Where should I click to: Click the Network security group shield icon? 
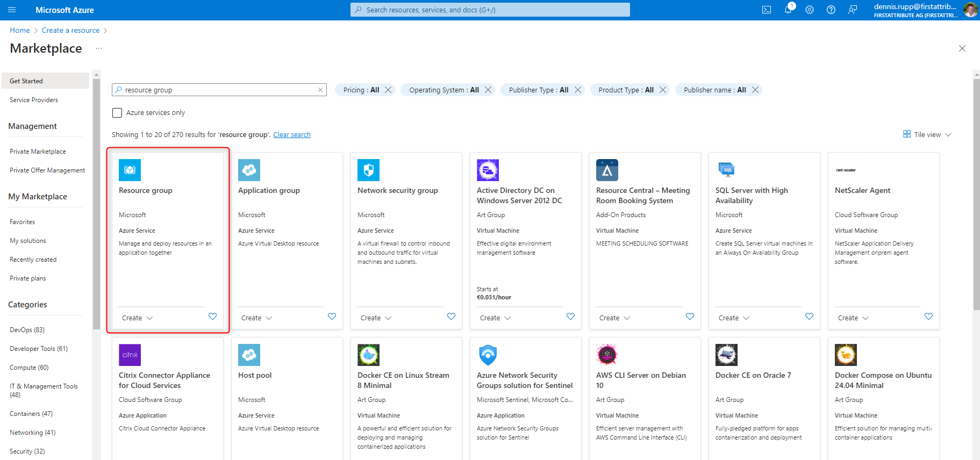click(368, 170)
